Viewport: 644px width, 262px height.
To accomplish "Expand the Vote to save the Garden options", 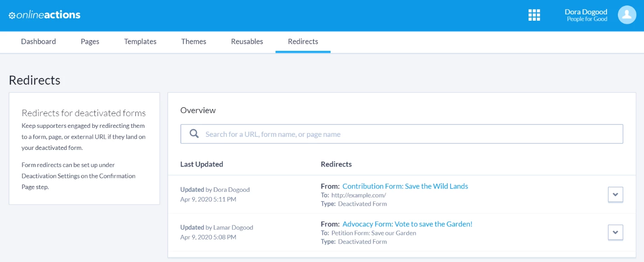I will 616,232.
